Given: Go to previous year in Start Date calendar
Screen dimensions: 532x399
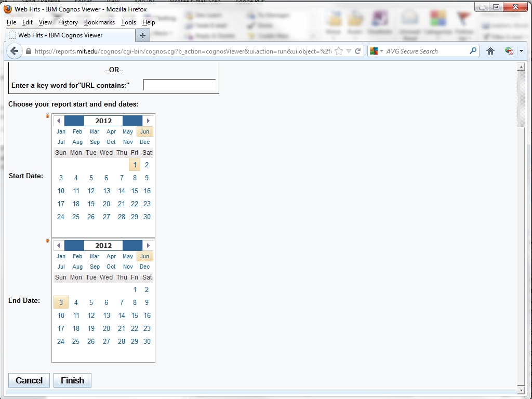Looking at the screenshot, I should click(x=59, y=121).
